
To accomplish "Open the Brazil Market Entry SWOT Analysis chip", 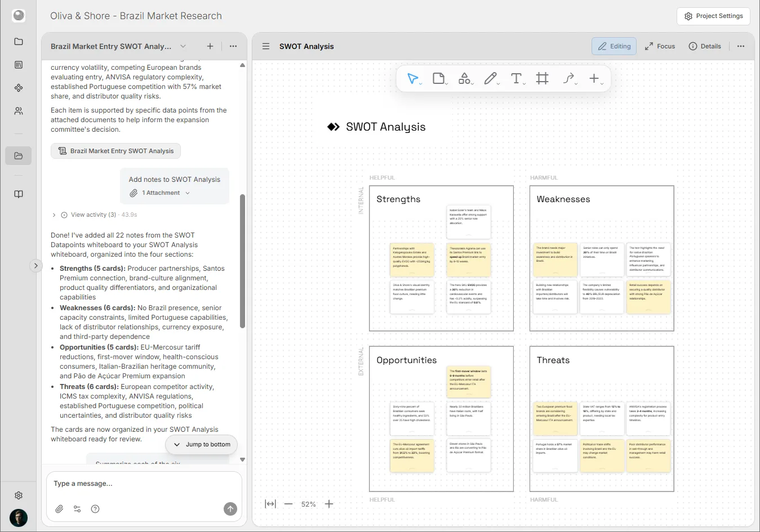I will click(x=115, y=151).
